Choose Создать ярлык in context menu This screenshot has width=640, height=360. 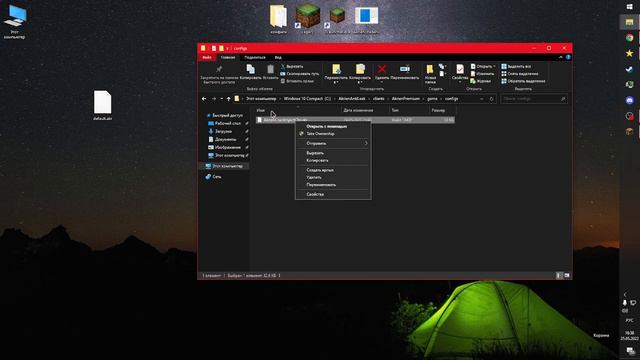pos(333,170)
